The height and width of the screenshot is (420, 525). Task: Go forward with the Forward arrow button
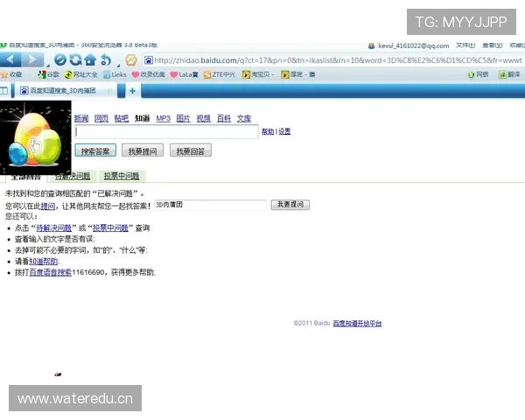pos(32,60)
